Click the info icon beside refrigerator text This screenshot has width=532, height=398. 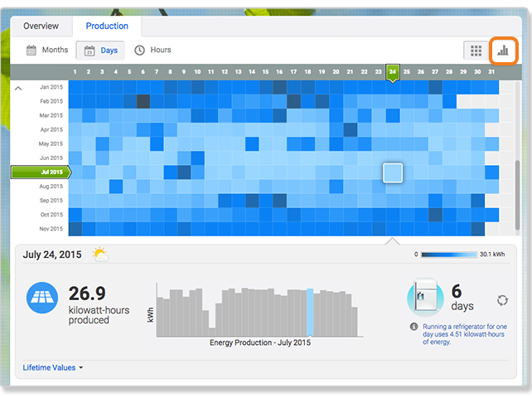[x=414, y=327]
